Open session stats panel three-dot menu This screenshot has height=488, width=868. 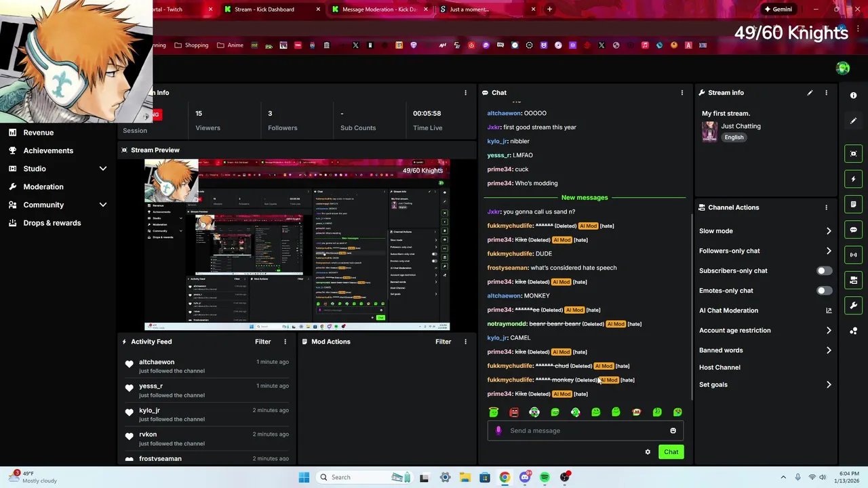click(x=465, y=93)
